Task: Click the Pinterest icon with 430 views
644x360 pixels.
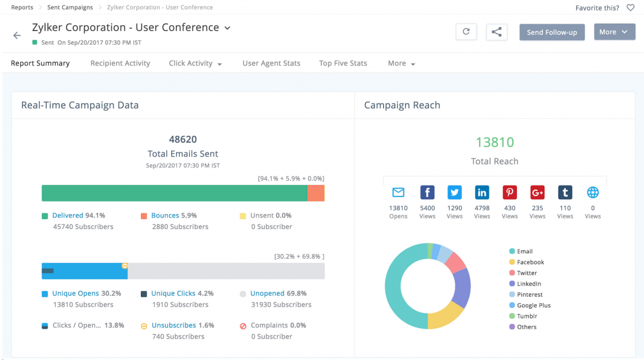Action: [x=509, y=193]
